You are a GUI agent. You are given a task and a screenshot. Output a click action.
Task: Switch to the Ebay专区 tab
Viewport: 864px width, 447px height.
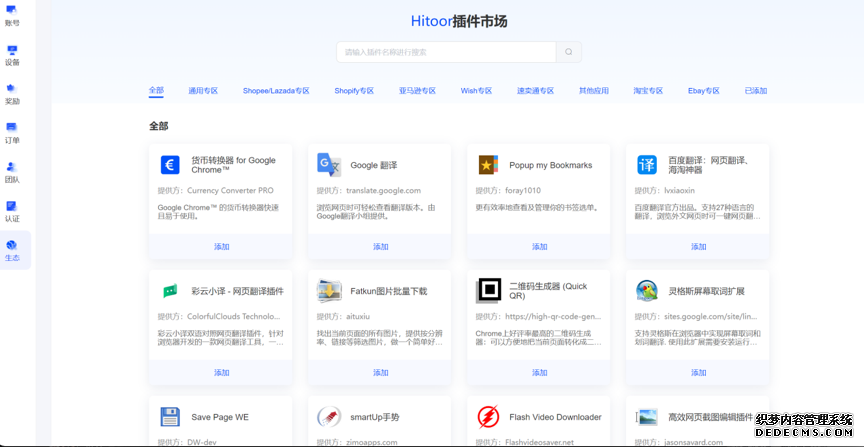(704, 91)
